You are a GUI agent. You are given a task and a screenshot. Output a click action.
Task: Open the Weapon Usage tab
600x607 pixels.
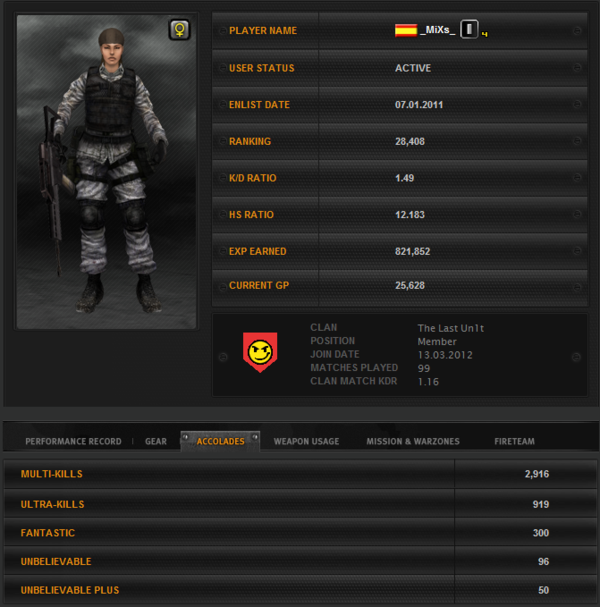point(306,441)
